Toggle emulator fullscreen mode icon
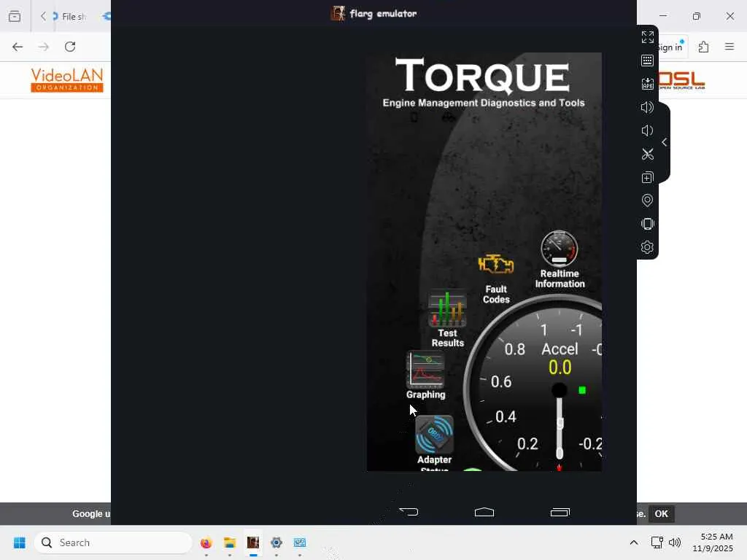 pos(648,37)
